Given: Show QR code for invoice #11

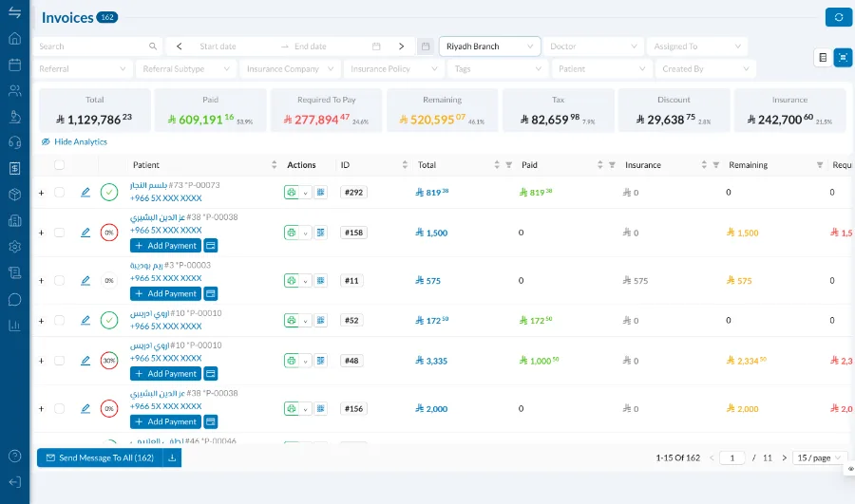Looking at the screenshot, I should pyautogui.click(x=321, y=281).
